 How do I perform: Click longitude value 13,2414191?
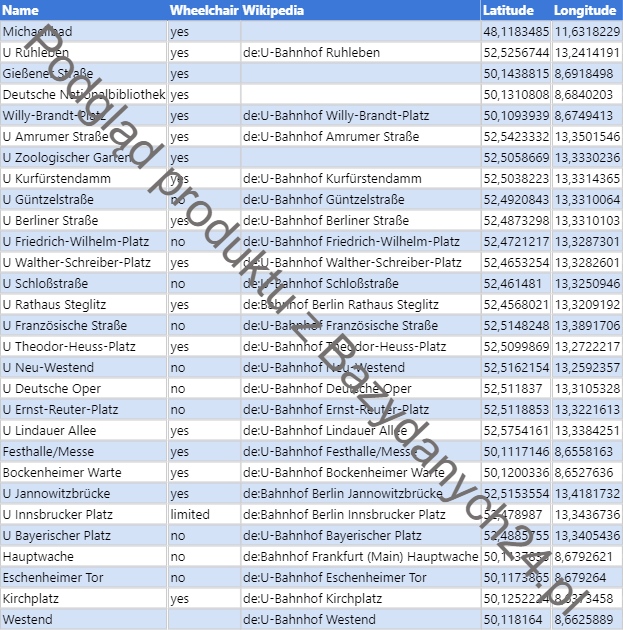coord(587,53)
